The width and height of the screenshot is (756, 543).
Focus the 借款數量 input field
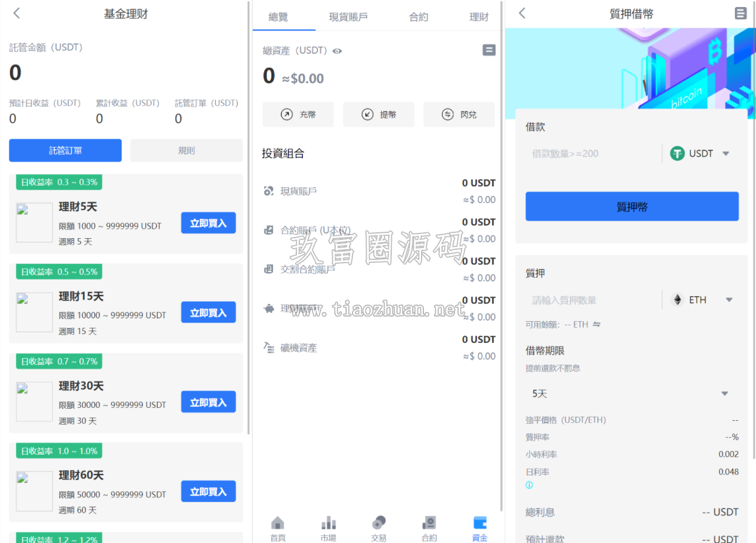coord(593,153)
